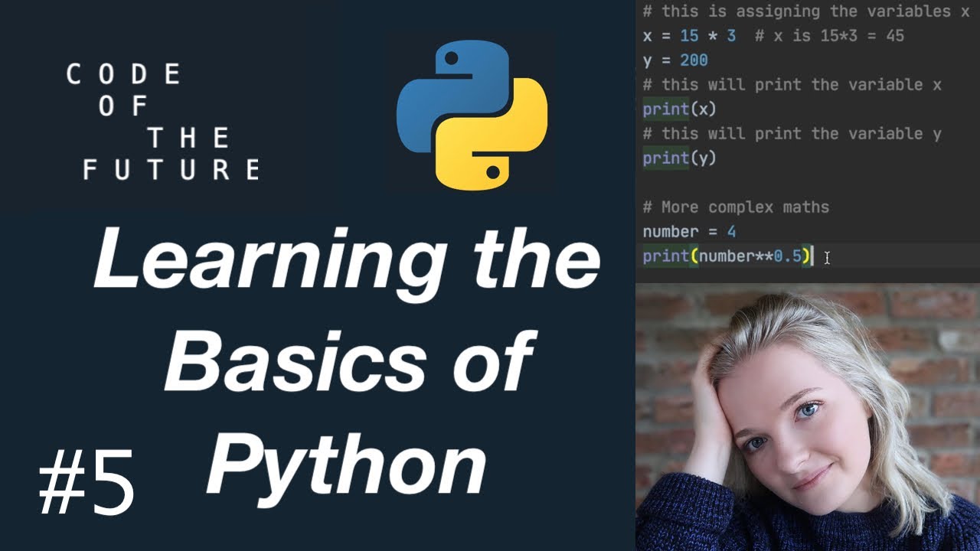
Task: Click the line 'y = 200'
Action: click(675, 60)
